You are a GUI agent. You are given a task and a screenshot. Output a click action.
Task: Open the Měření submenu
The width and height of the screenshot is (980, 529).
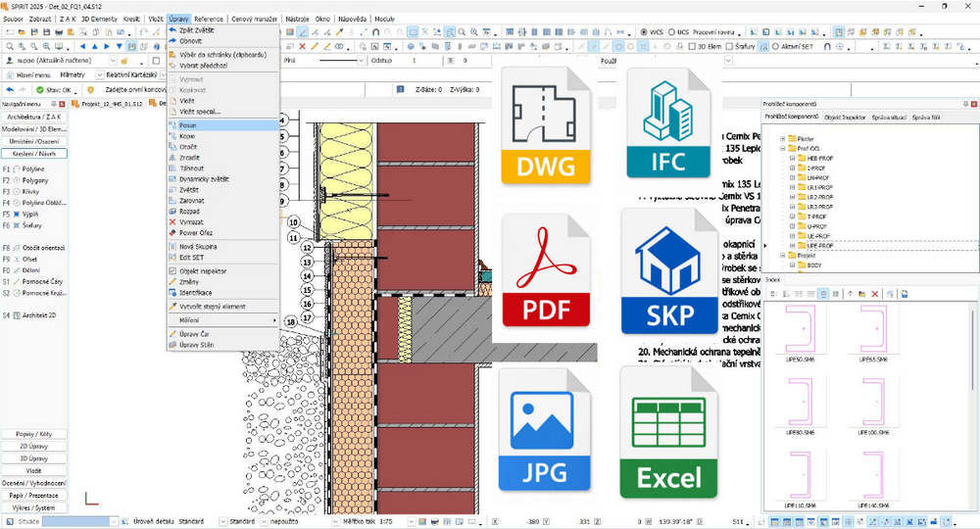click(223, 320)
